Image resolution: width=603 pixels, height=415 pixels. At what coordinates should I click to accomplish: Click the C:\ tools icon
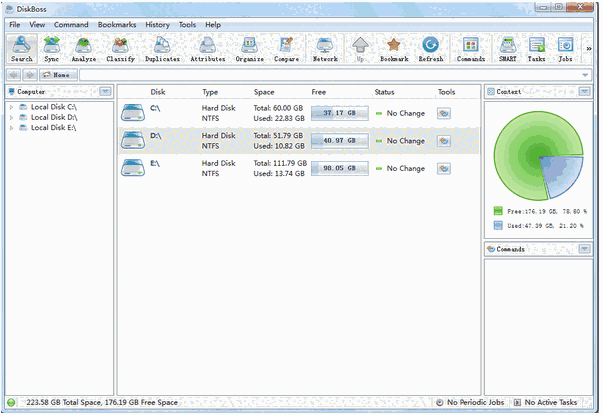(444, 113)
